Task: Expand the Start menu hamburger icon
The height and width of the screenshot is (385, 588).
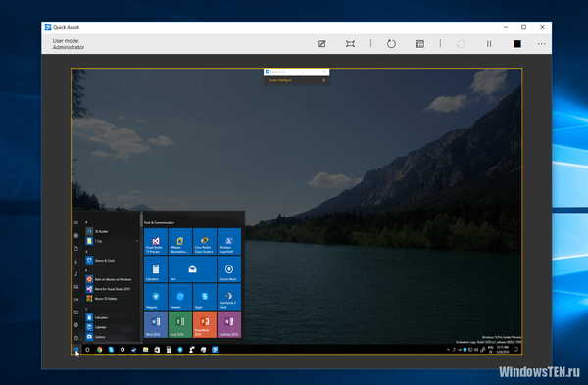Action: (x=76, y=222)
